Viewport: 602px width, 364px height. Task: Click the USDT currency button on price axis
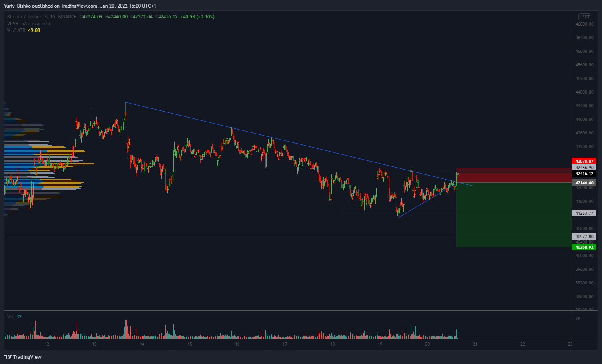point(585,17)
